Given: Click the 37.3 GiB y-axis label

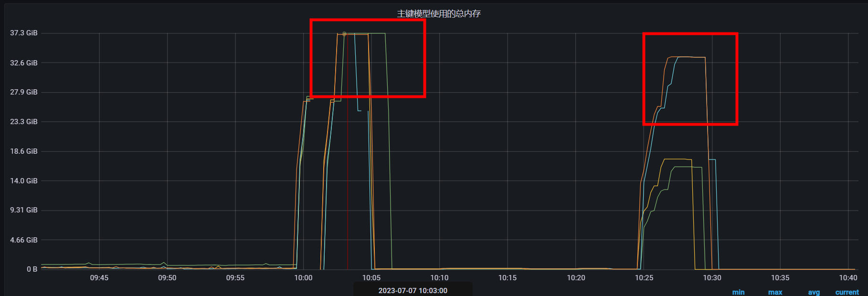Looking at the screenshot, I should 24,33.
